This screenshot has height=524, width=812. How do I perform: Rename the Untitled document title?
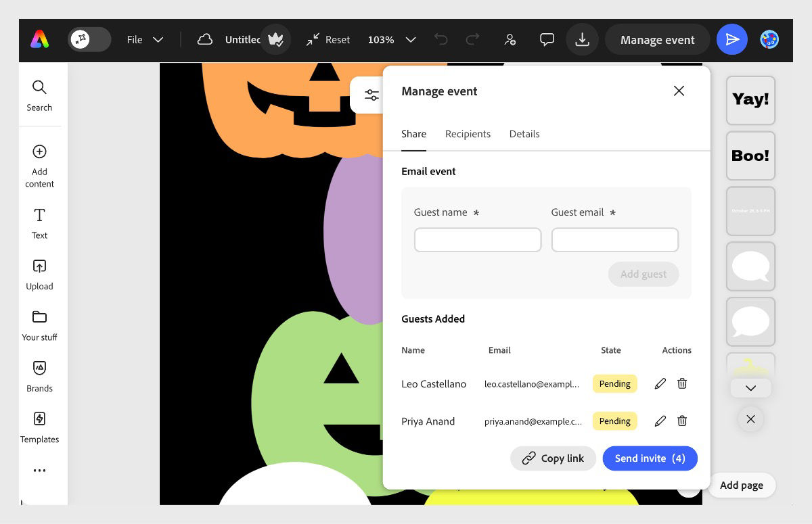click(243, 40)
